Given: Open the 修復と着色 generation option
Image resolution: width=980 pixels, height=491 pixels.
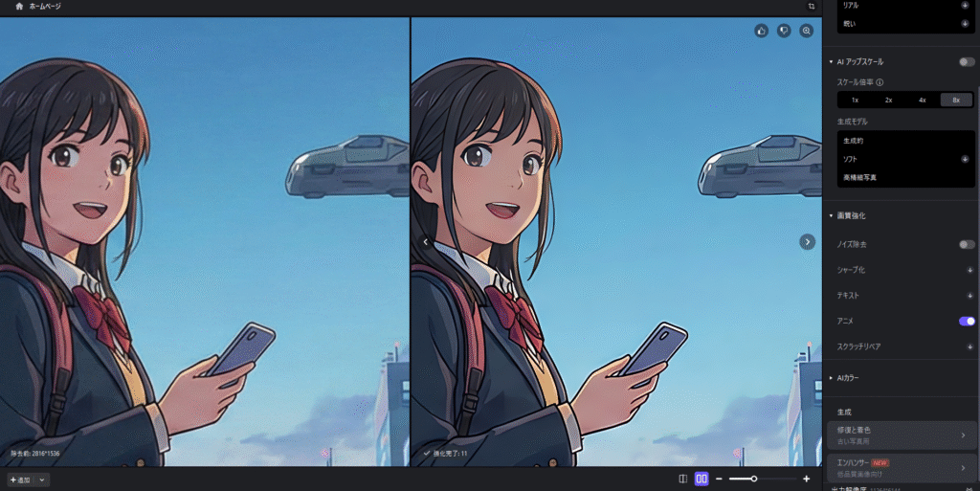Looking at the screenshot, I should (902, 435).
